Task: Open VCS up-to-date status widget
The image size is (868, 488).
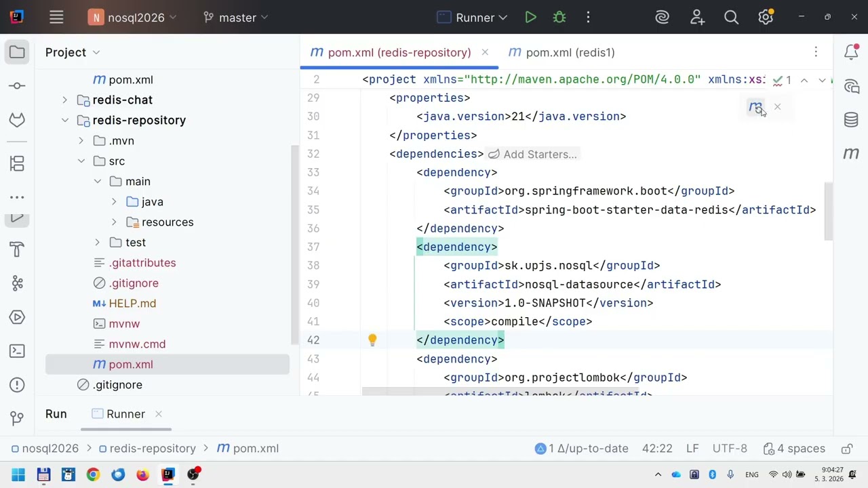Action: 582,449
